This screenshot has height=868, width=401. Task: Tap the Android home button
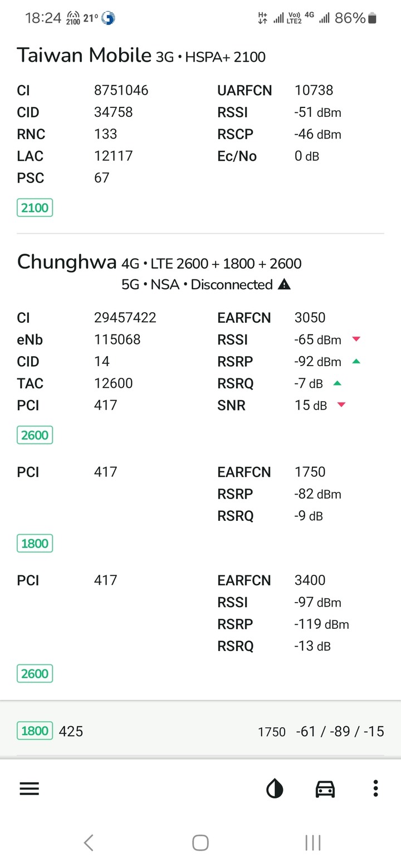click(200, 842)
